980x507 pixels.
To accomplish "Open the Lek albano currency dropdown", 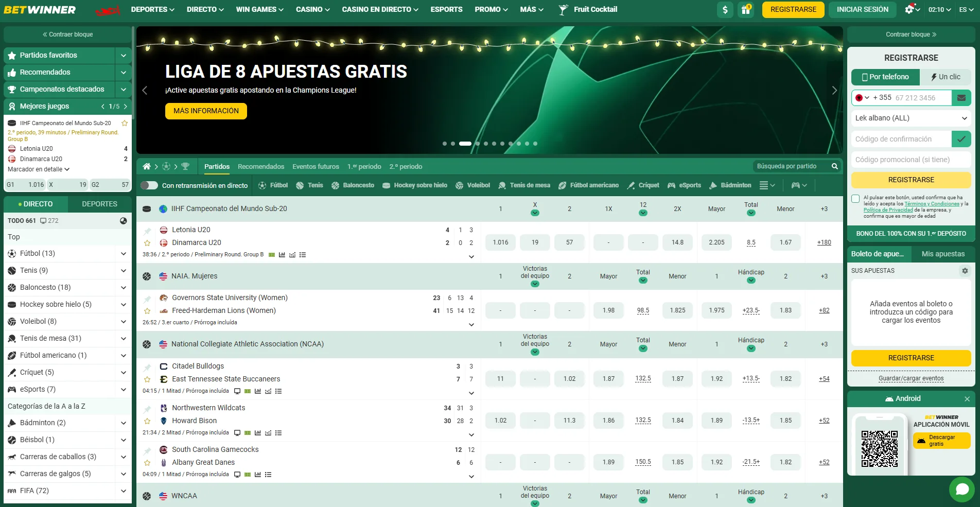I will [911, 118].
